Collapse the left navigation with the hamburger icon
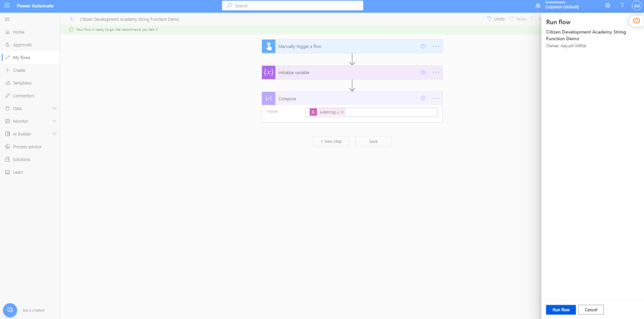644x319 pixels. (7, 20)
